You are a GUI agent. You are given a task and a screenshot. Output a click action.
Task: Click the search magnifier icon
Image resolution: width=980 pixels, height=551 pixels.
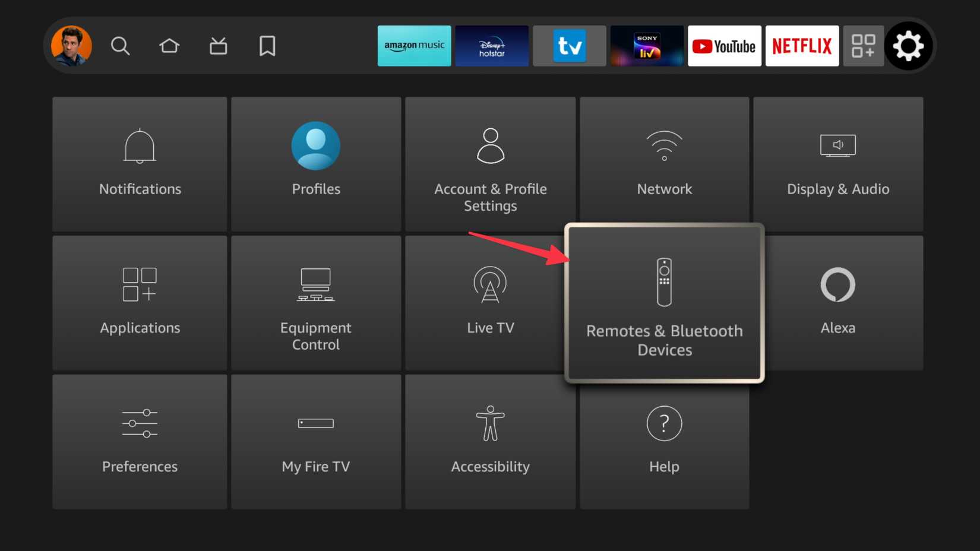(x=120, y=46)
